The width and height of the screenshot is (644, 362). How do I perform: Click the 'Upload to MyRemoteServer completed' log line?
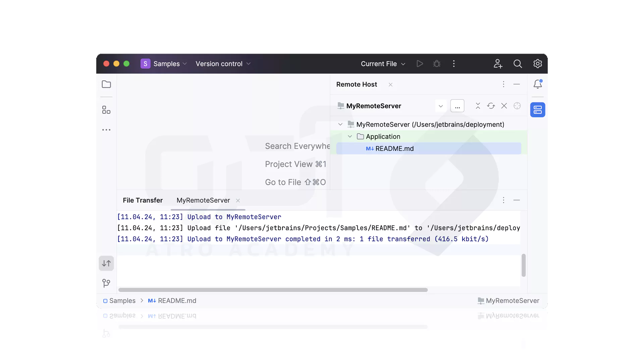pyautogui.click(x=303, y=239)
